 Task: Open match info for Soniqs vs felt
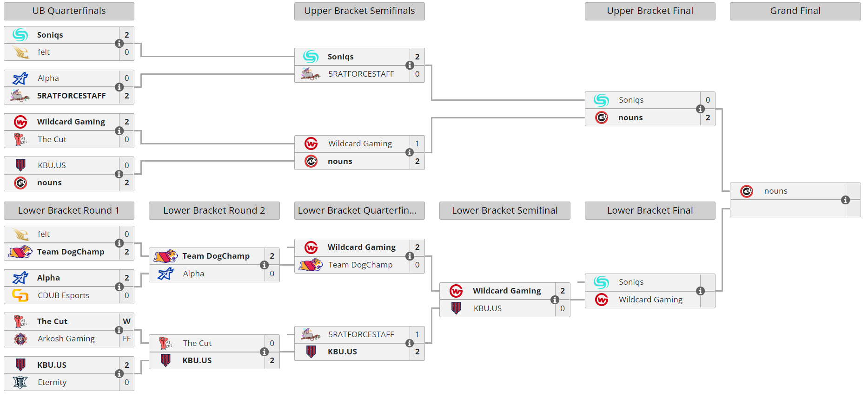click(x=119, y=43)
